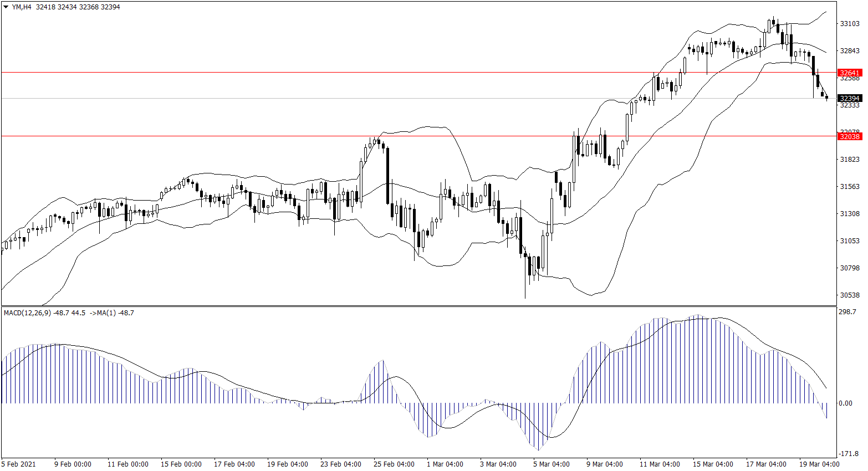
Task: Click the OHLC values in chart header
Action: pyautogui.click(x=78, y=7)
